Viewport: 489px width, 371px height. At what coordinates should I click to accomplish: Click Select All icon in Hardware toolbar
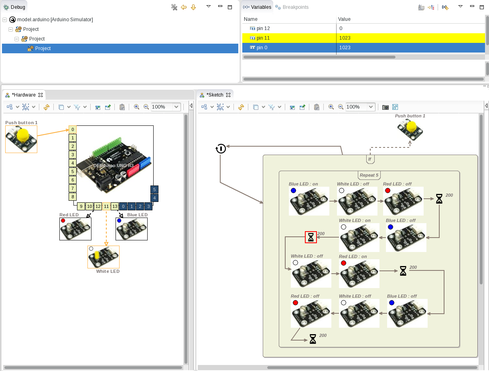click(x=26, y=107)
